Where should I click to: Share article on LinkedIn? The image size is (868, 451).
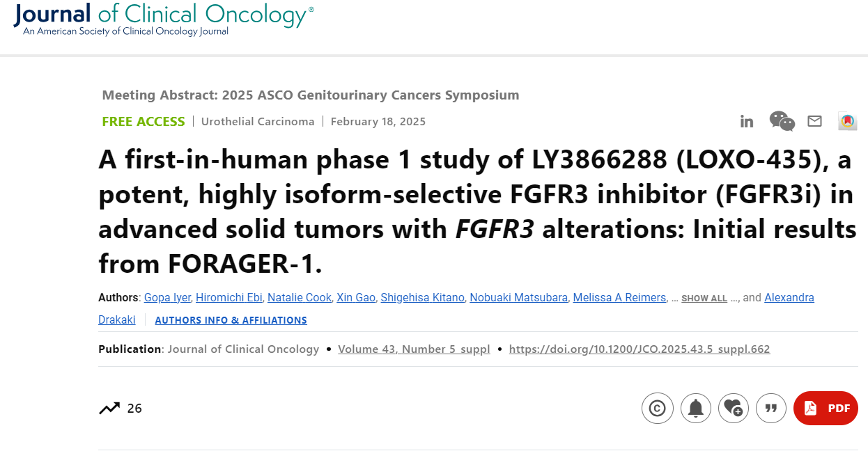[747, 122]
